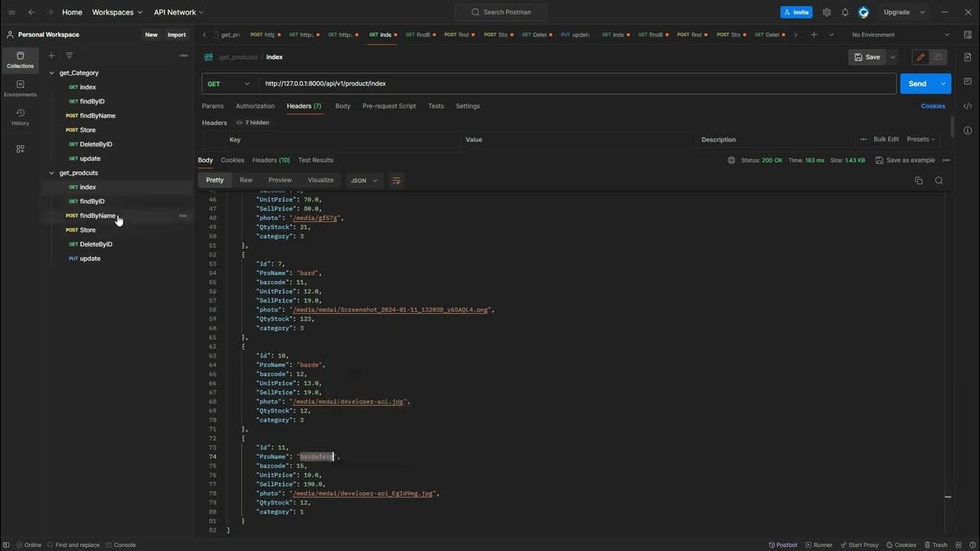Click the user avatar icon in header
The width and height of the screenshot is (980, 551).
pyautogui.click(x=864, y=12)
